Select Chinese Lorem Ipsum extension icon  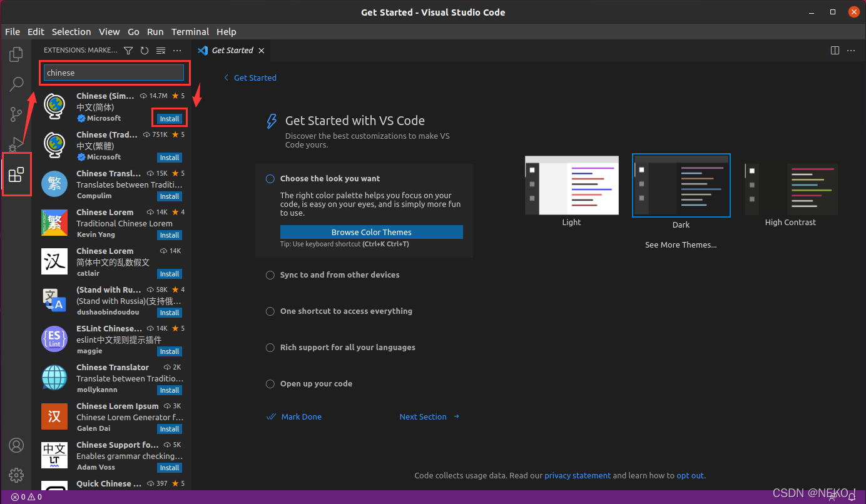click(x=54, y=416)
